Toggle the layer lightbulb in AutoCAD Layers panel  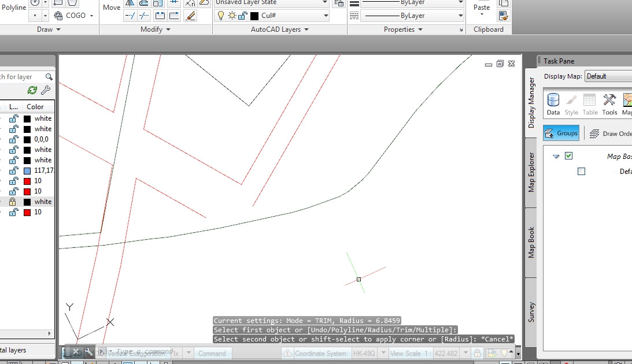(221, 16)
